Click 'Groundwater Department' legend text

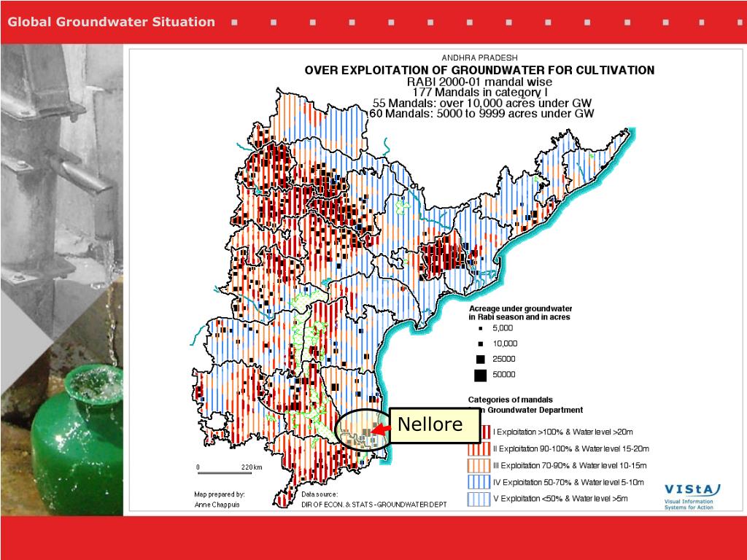(x=535, y=410)
